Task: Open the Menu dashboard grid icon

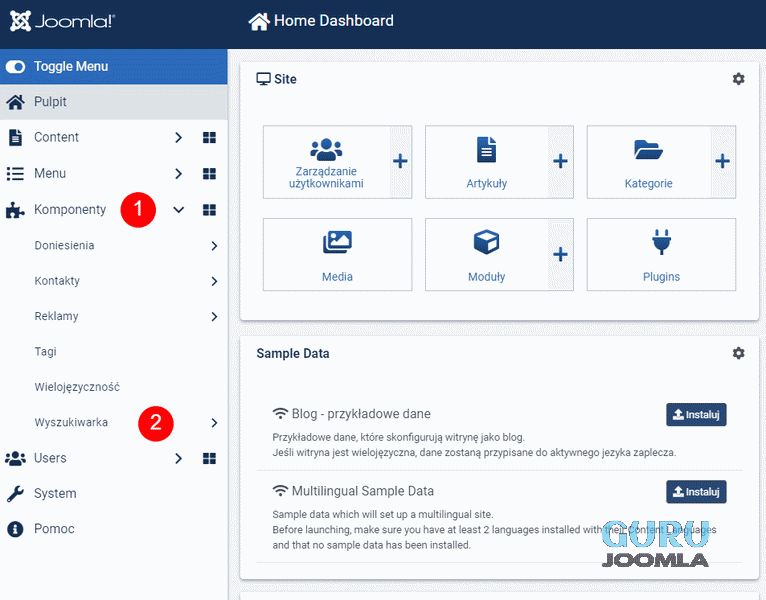Action: 210,174
